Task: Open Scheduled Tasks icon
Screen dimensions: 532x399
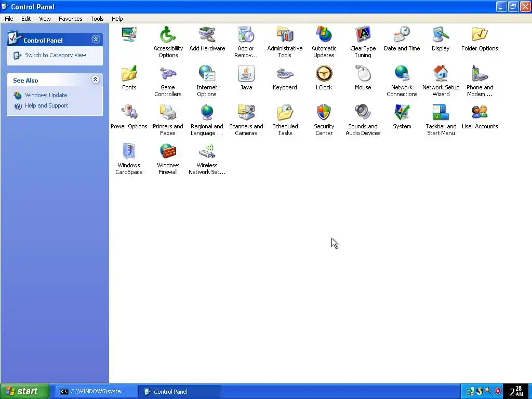Action: tap(285, 112)
